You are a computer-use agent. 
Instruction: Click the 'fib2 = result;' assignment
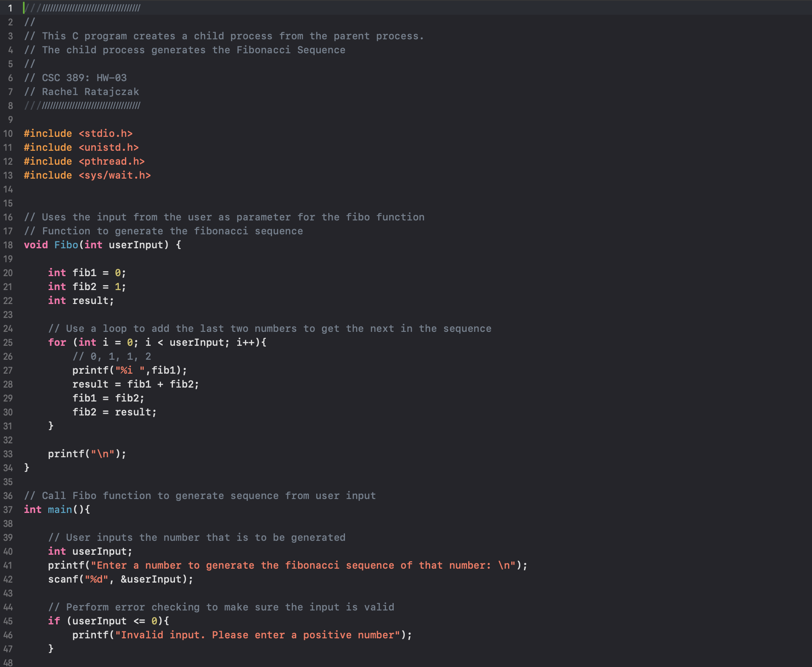pos(115,412)
